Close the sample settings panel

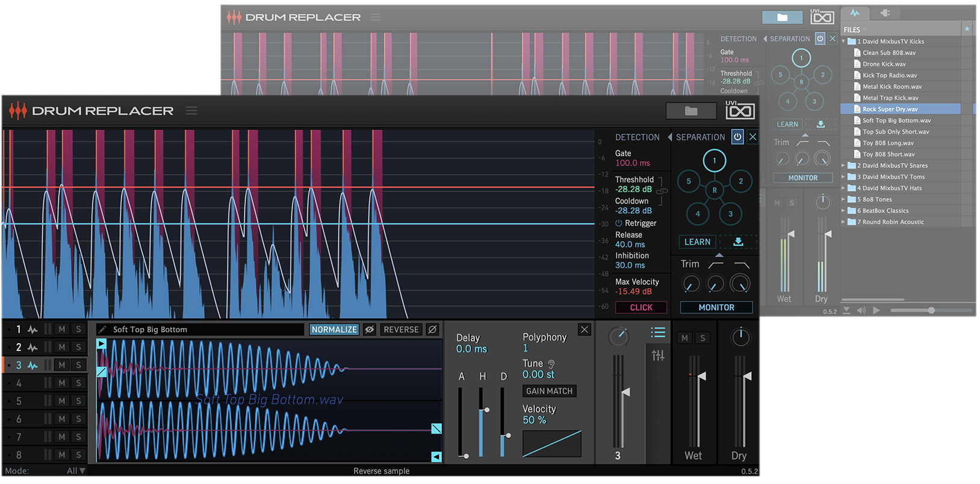[x=584, y=329]
